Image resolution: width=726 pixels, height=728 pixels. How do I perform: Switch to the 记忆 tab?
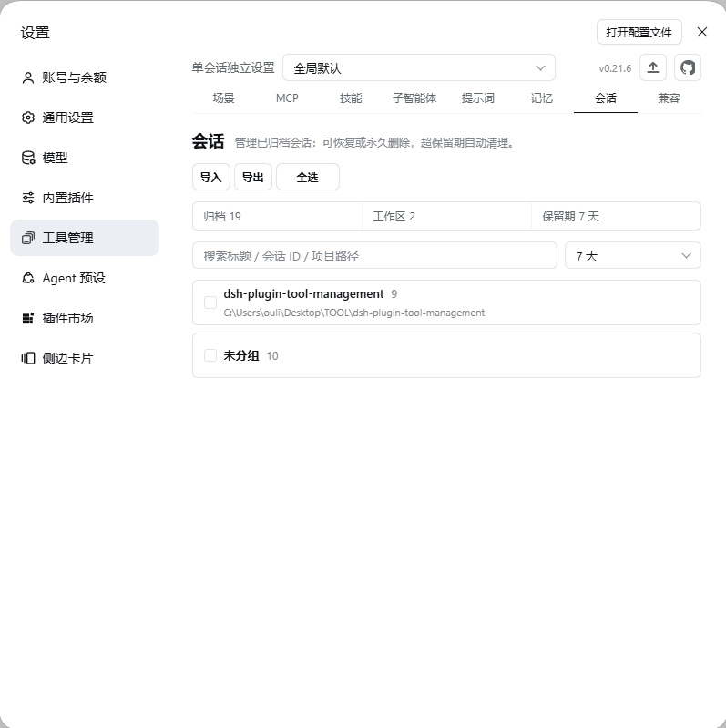(542, 98)
